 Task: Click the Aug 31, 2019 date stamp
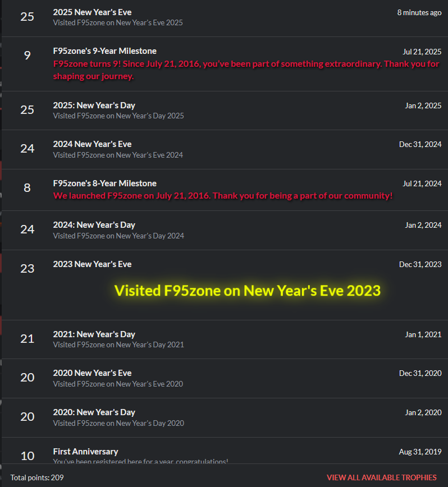pyautogui.click(x=420, y=452)
